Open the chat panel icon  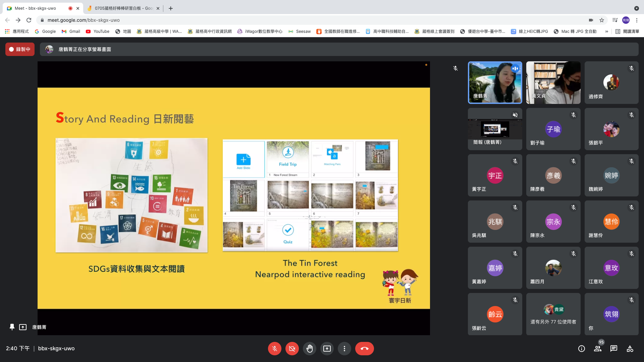(613, 349)
